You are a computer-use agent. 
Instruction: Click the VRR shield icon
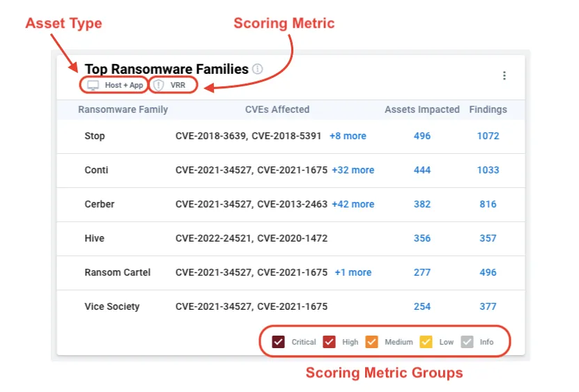coord(159,85)
